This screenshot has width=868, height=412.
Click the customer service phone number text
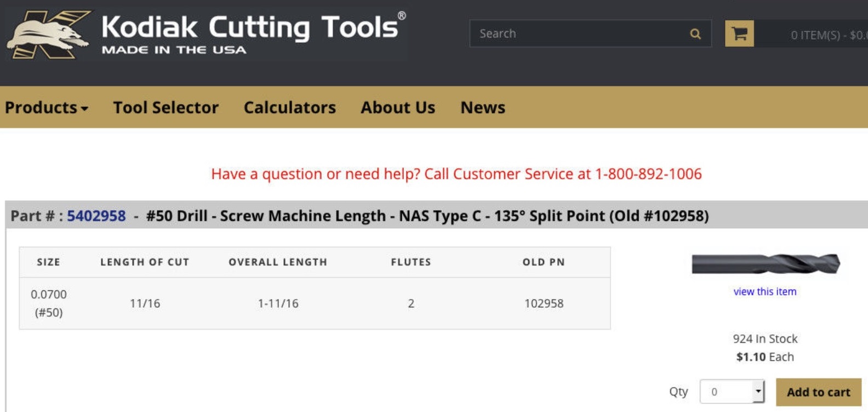648,174
